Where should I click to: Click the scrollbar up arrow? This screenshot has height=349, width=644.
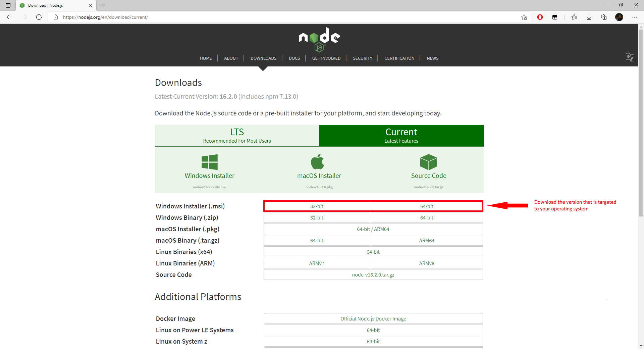tap(641, 26)
